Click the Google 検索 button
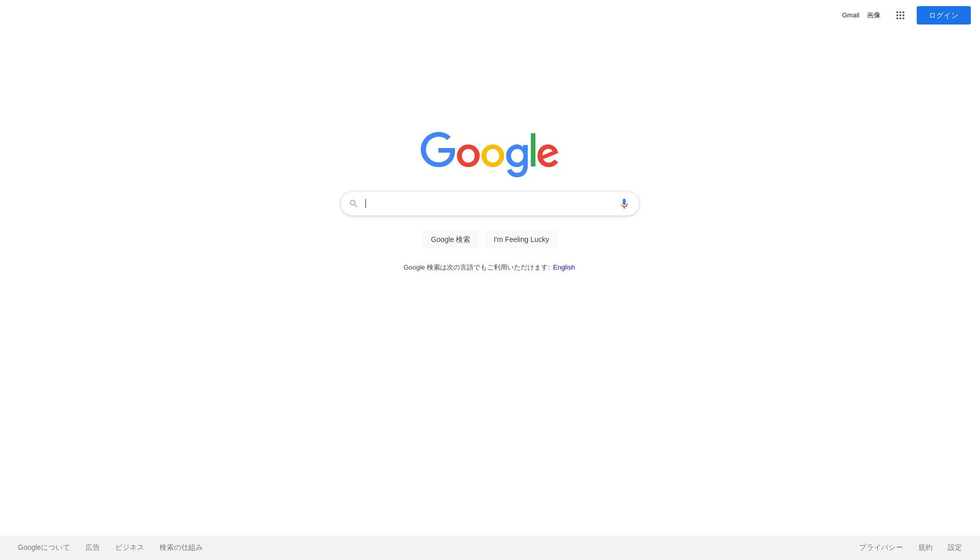This screenshot has width=980, height=560. pyautogui.click(x=450, y=239)
